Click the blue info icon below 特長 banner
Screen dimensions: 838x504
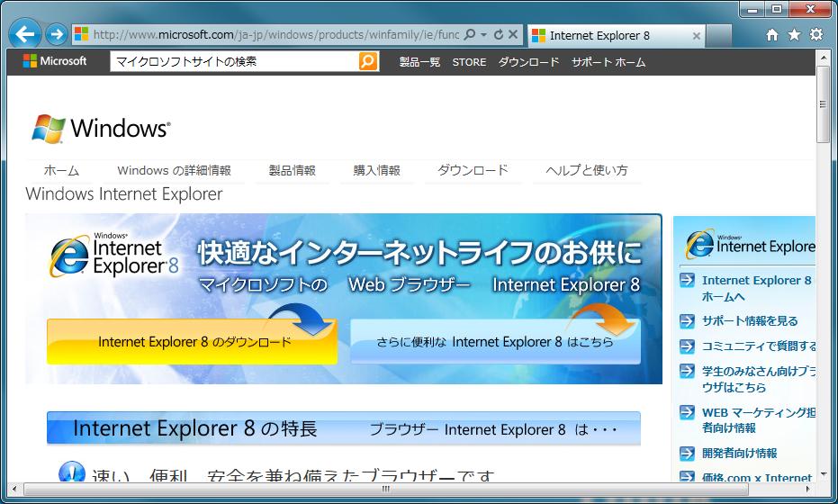[x=72, y=472]
